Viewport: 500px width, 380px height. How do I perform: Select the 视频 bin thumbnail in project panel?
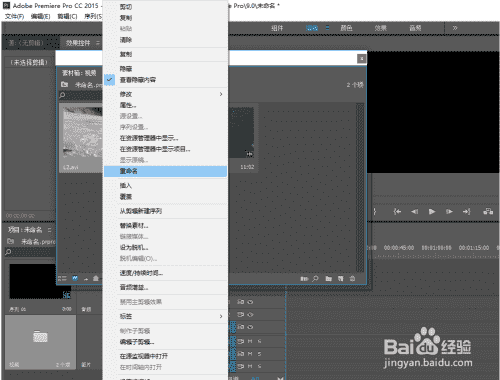40,342
